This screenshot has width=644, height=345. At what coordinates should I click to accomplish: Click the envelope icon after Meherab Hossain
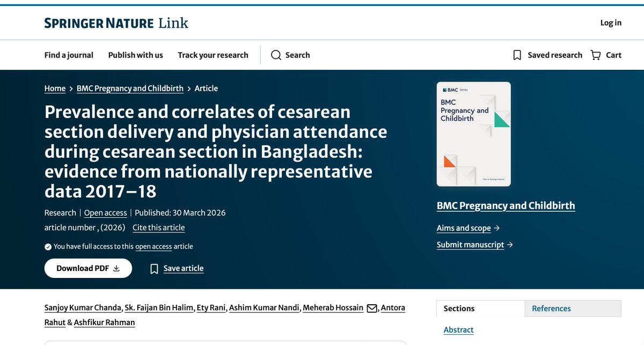tap(372, 308)
